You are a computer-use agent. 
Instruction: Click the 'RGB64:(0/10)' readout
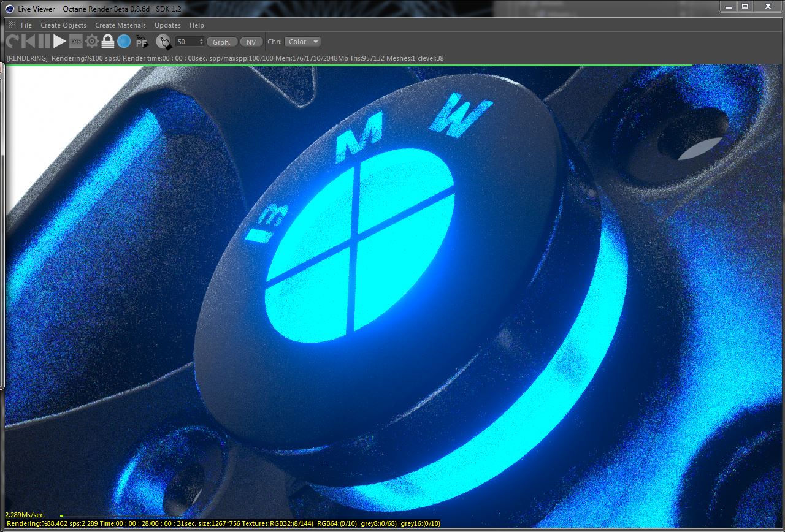point(337,523)
